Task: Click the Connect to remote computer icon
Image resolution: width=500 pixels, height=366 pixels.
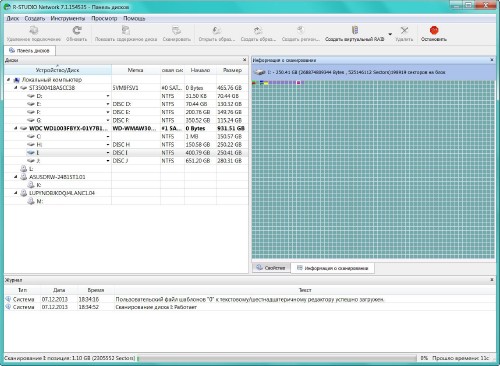Action: point(34,31)
